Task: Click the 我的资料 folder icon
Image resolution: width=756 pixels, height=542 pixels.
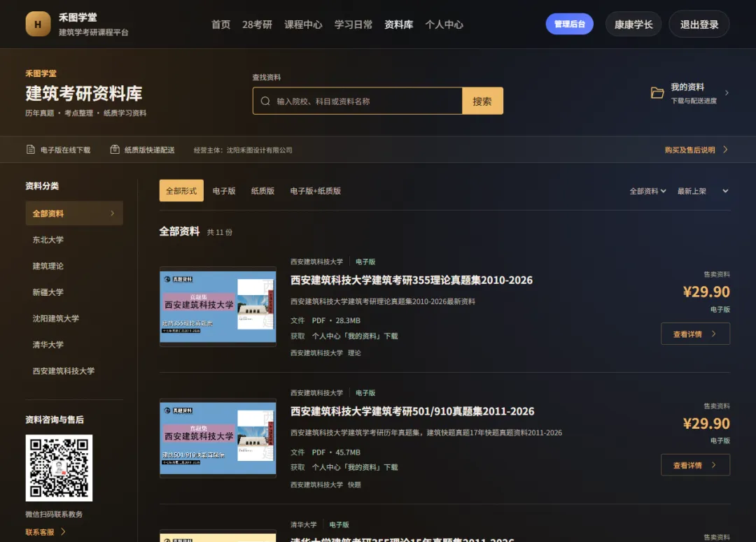Action: click(657, 92)
